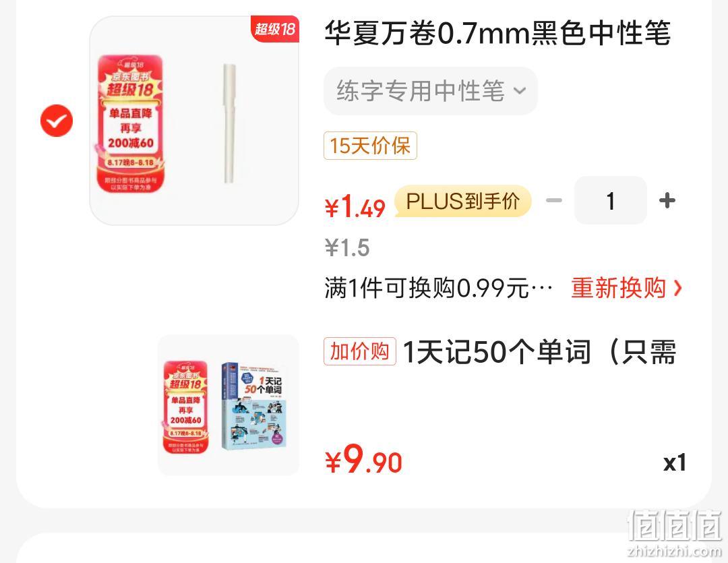Open the 1天记50个单词 book title
Image resolution: width=728 pixels, height=563 pixels.
pos(540,352)
